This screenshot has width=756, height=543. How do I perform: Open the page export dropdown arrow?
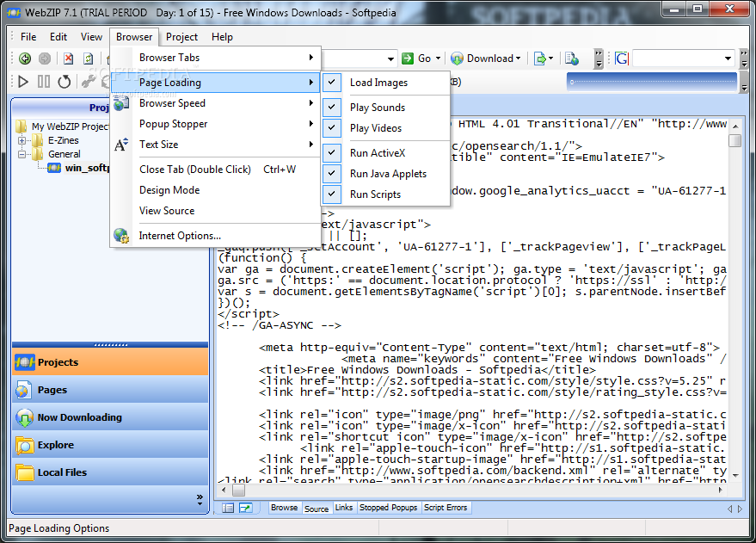(550, 59)
